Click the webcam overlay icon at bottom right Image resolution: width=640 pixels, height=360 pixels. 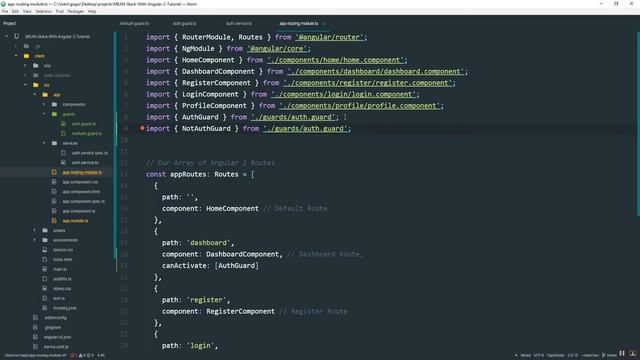pyautogui.click(x=633, y=353)
